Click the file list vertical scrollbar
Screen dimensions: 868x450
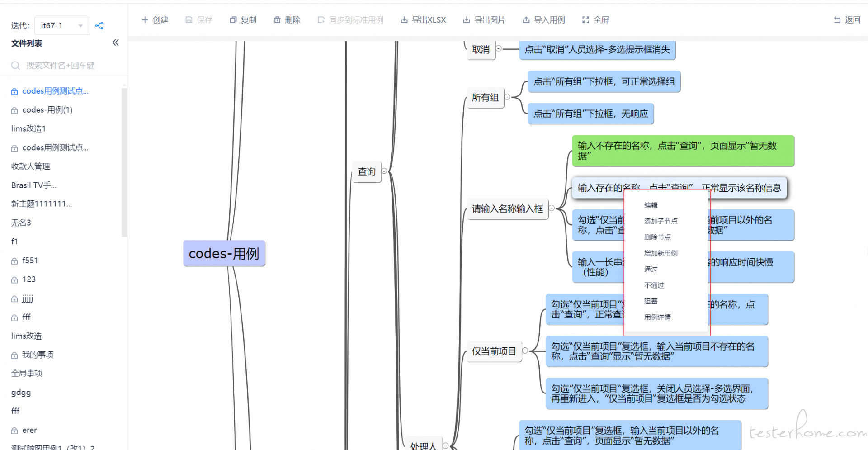coord(124,162)
